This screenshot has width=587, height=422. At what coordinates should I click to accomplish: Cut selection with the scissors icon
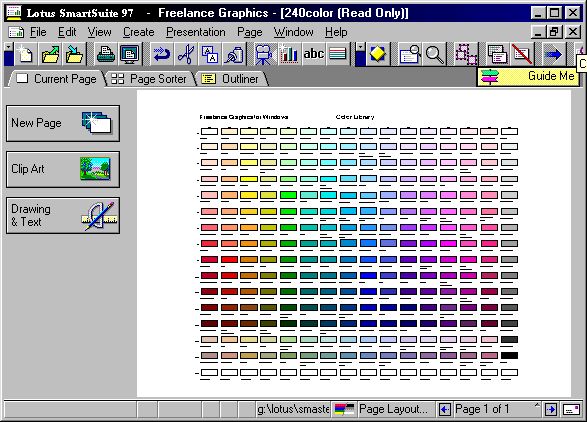tap(186, 54)
